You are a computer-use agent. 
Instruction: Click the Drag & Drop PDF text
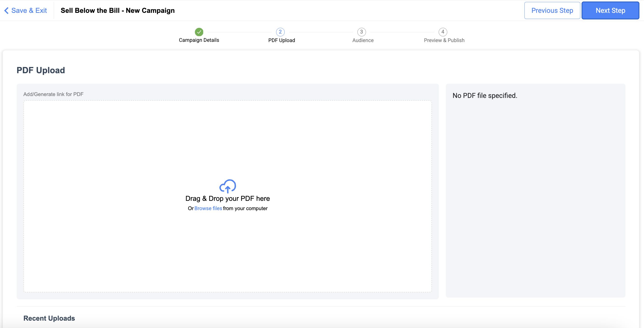[x=227, y=198]
